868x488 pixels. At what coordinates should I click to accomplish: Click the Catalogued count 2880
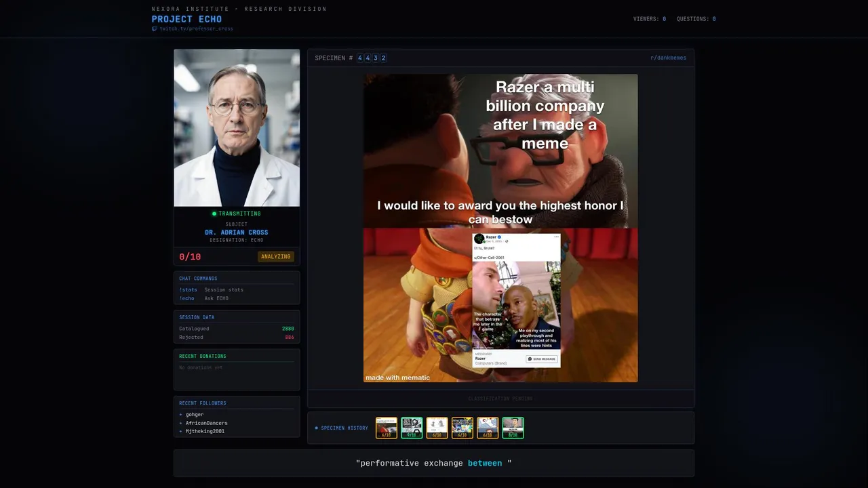pos(288,329)
